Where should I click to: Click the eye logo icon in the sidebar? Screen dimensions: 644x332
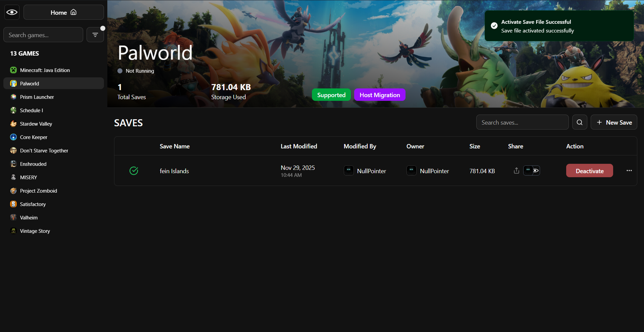[12, 12]
